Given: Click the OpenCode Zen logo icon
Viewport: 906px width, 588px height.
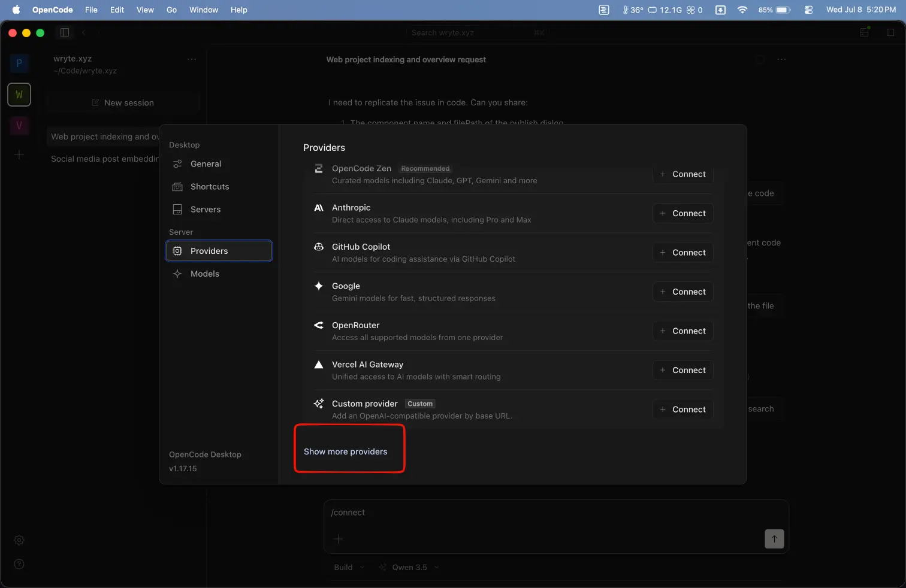Looking at the screenshot, I should 319,169.
